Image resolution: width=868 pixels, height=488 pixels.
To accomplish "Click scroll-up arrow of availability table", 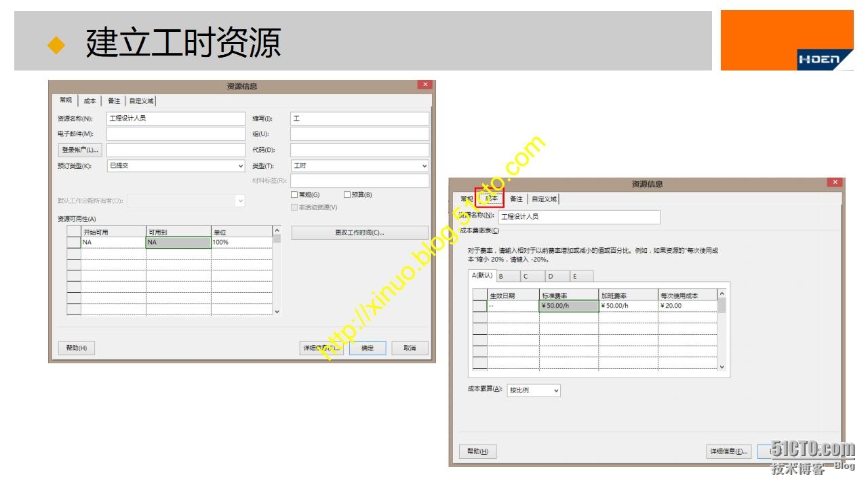I will click(x=277, y=230).
